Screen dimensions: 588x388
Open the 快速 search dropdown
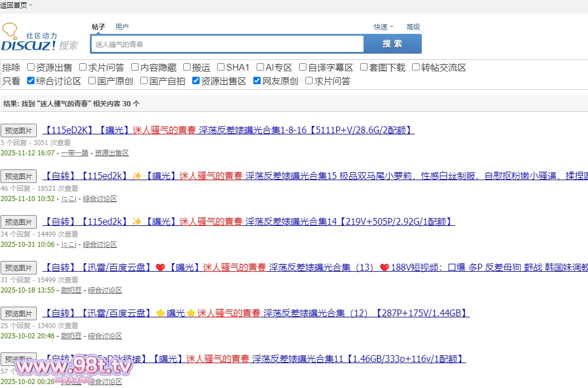[x=383, y=27]
